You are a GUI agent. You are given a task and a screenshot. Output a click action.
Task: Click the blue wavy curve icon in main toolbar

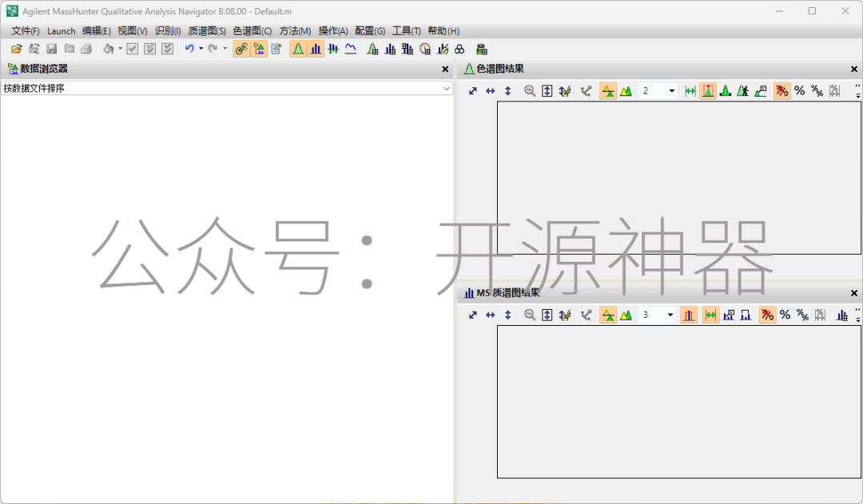click(351, 49)
